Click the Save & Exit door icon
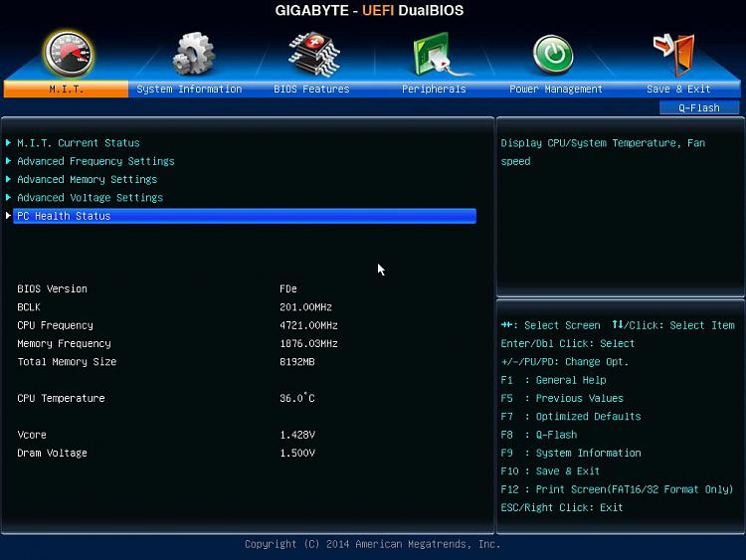The width and height of the screenshot is (746, 560). click(674, 55)
